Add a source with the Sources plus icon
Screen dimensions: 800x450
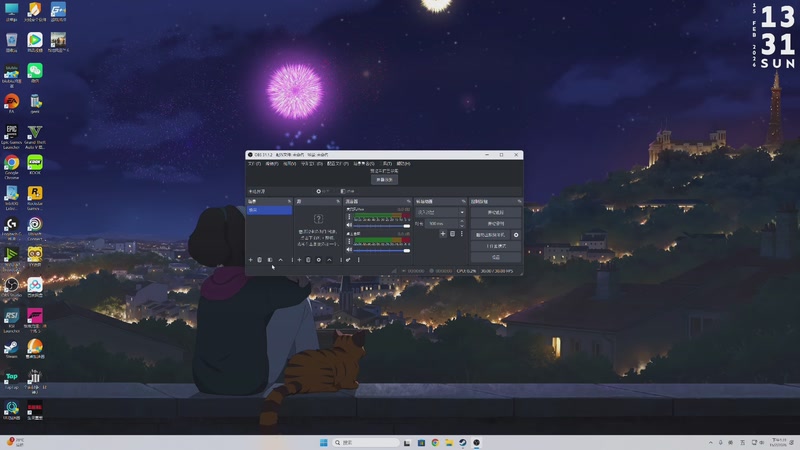[299, 260]
